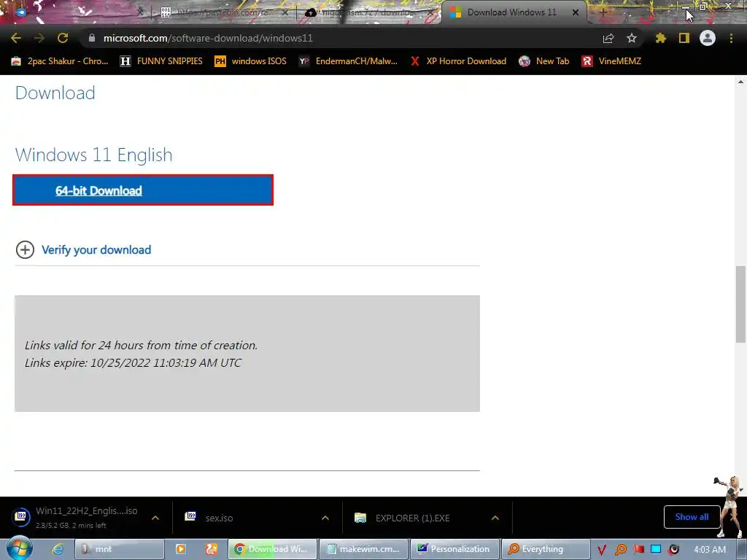
Task: Click the 64-bit Download button
Action: [x=143, y=190]
